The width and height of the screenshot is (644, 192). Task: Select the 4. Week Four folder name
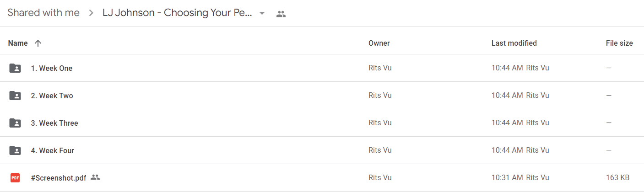53,150
